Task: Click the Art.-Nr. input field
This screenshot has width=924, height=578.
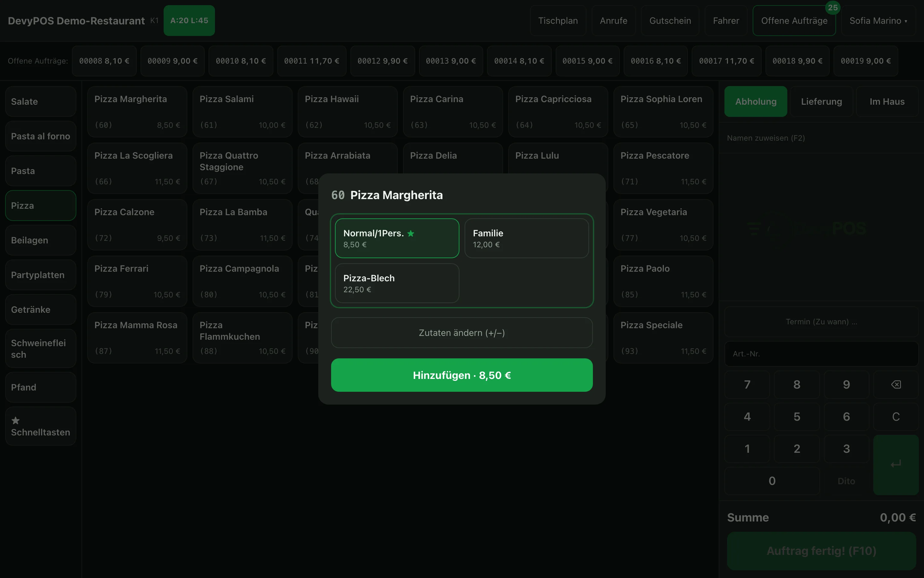Action: pyautogui.click(x=821, y=354)
